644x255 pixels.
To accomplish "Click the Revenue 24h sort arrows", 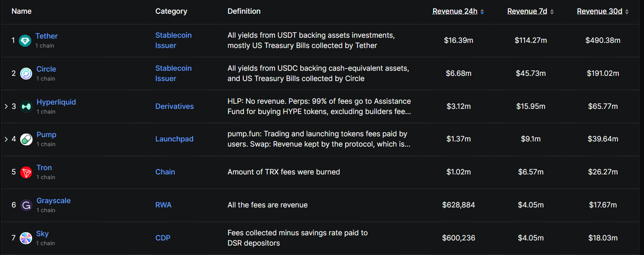I will click(482, 12).
